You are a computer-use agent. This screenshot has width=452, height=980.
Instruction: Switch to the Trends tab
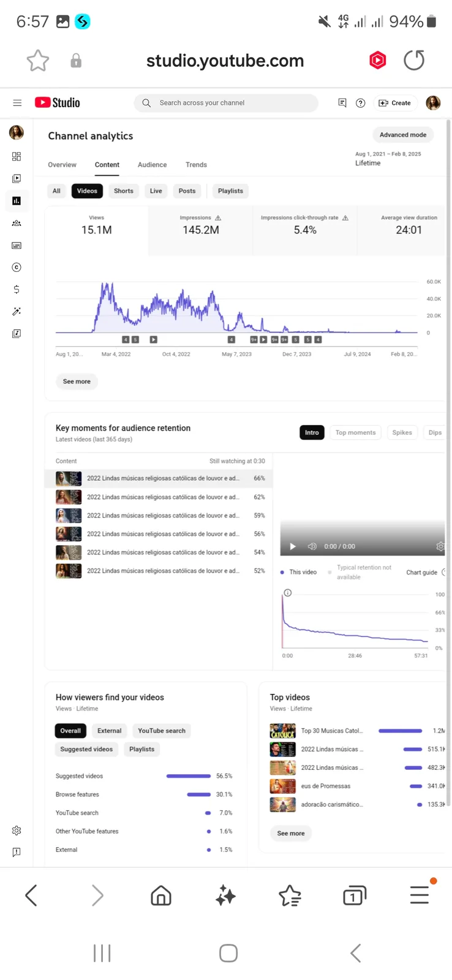pos(197,165)
